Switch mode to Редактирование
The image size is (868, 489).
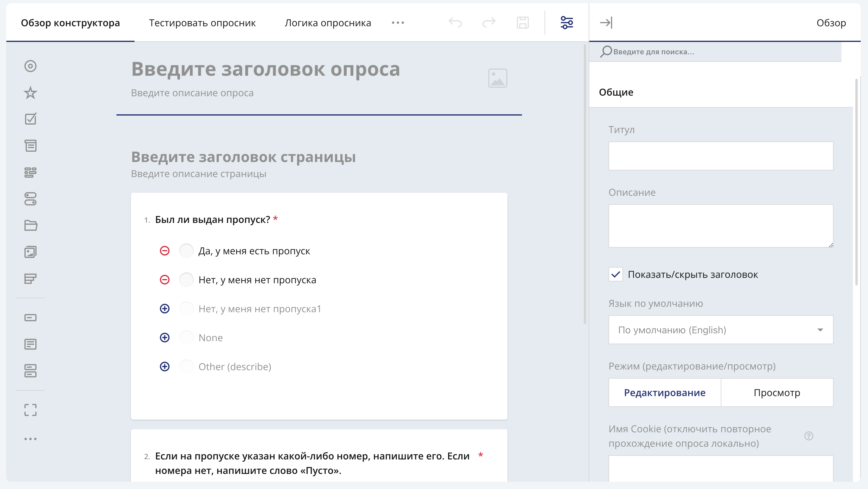tap(664, 392)
